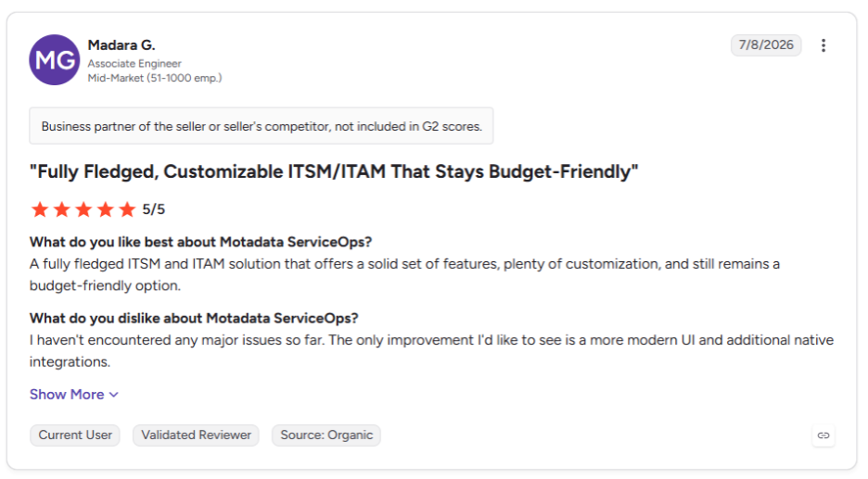Select the Validated Reviewer tag
The width and height of the screenshot is (868, 479).
coord(196,435)
